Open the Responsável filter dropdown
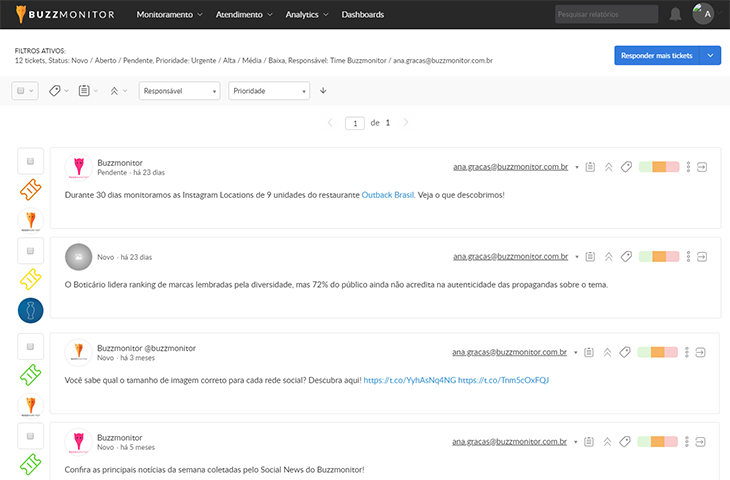This screenshot has height=480, width=730. pos(179,91)
